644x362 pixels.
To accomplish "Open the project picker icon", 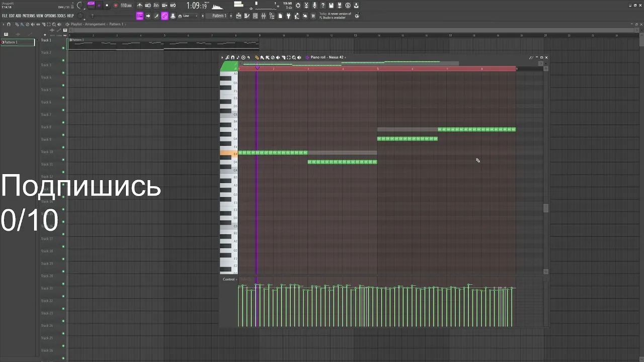I will (280, 16).
